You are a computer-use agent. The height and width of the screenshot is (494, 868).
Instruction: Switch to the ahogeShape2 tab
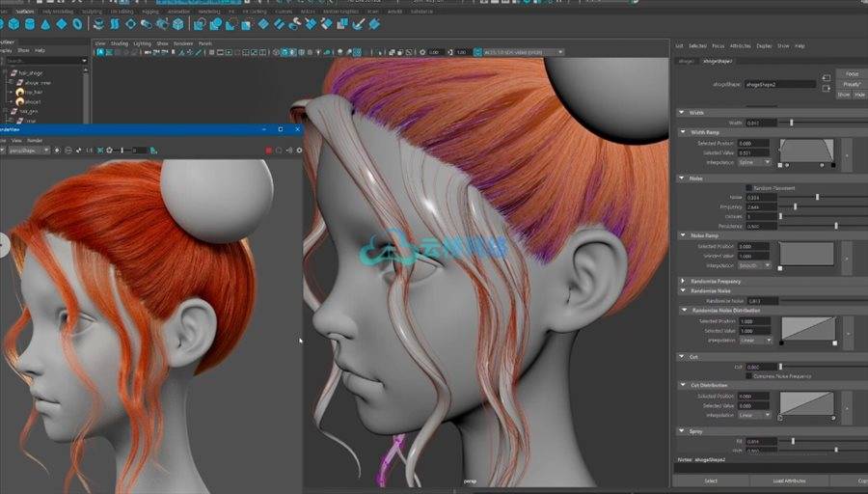(718, 61)
